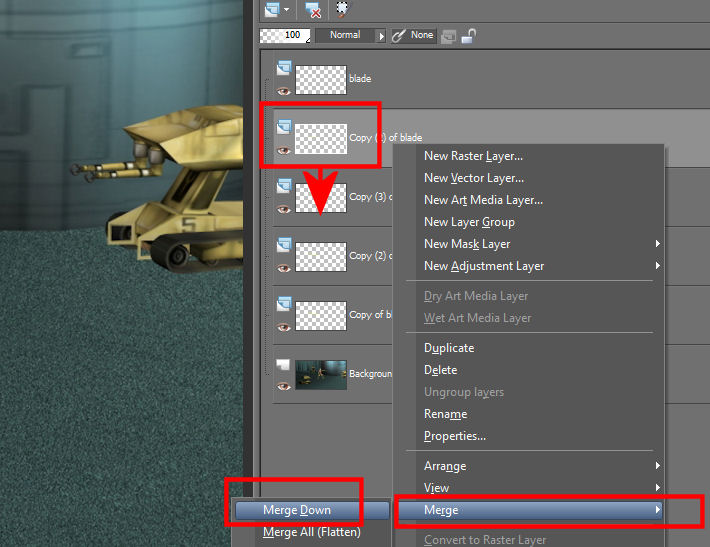
Task: Click the Background layer type icon
Action: (x=283, y=365)
